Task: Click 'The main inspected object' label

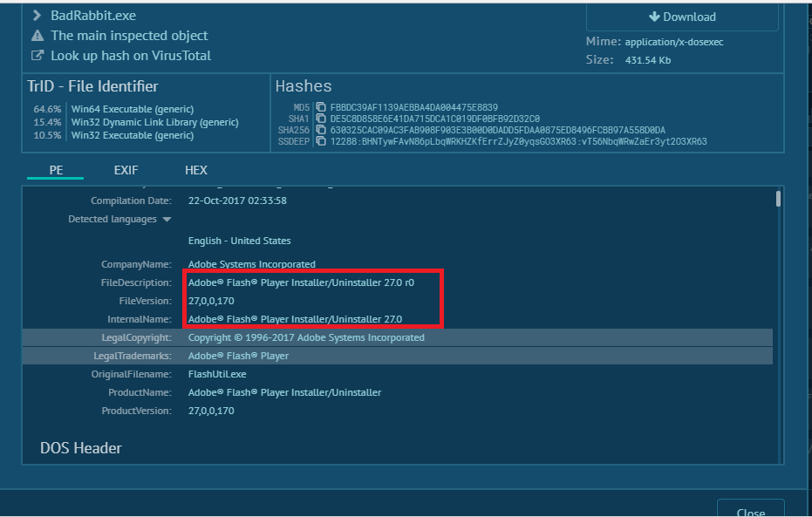Action: (x=129, y=36)
